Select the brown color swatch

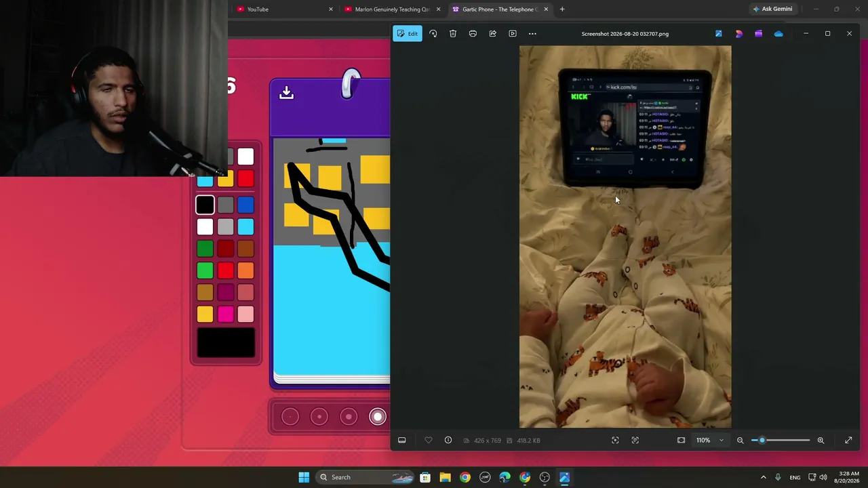click(246, 249)
